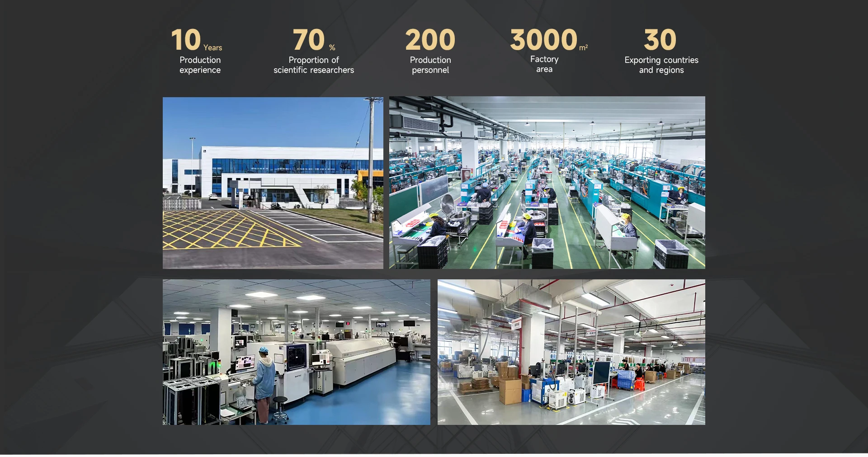Click "Proportion of scientific researchers" label

tap(314, 65)
